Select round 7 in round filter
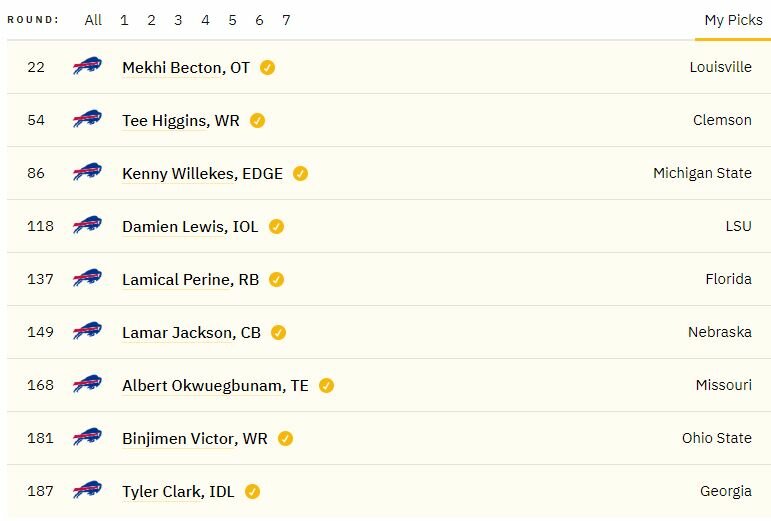This screenshot has height=521, width=771. tap(286, 20)
